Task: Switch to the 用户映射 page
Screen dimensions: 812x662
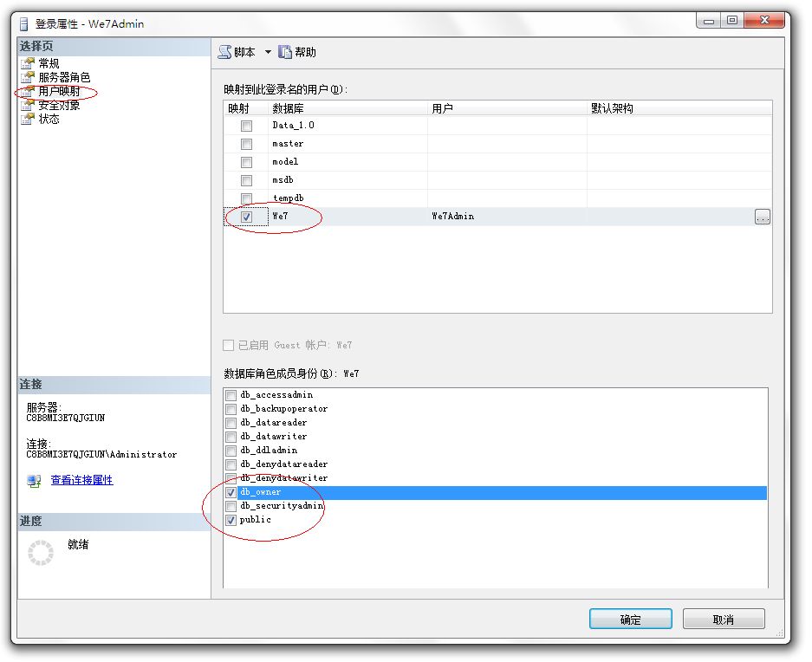Action: point(59,91)
